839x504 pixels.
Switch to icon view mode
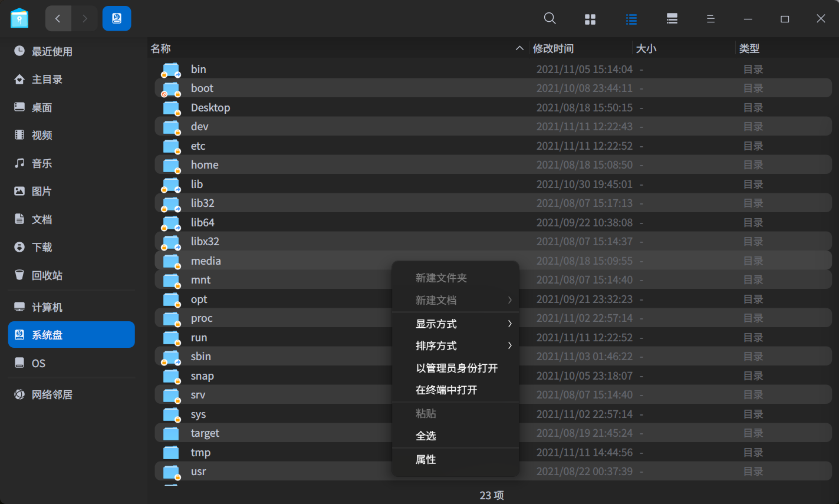tap(590, 18)
